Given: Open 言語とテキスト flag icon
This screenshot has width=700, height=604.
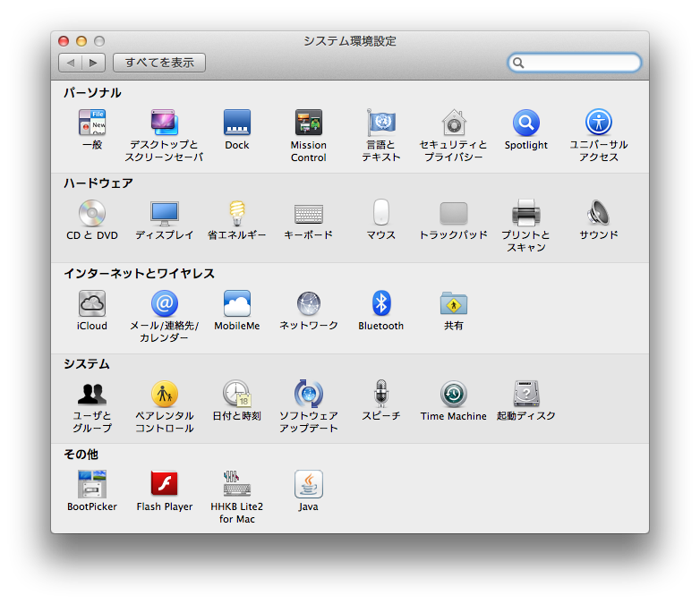Looking at the screenshot, I should point(380,123).
